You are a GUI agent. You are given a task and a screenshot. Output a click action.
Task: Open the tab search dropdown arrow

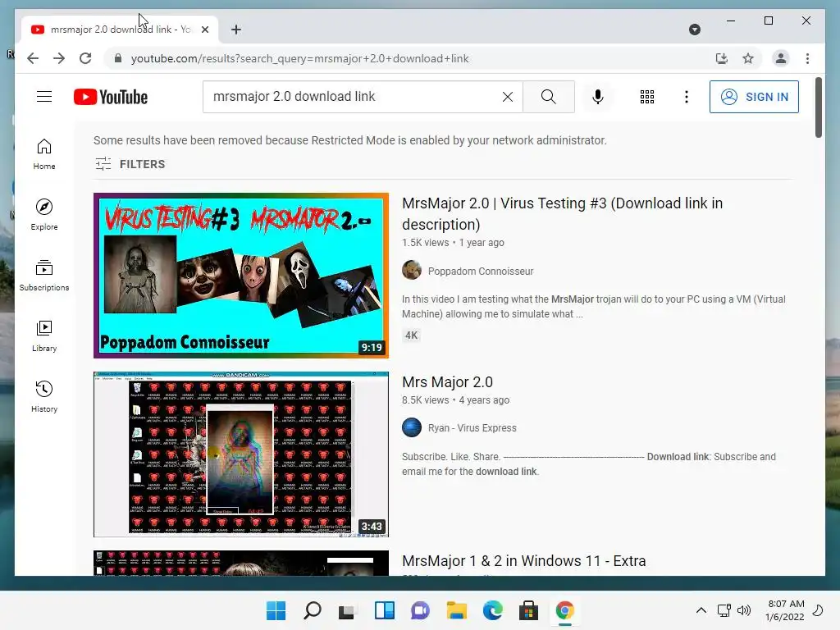click(694, 30)
